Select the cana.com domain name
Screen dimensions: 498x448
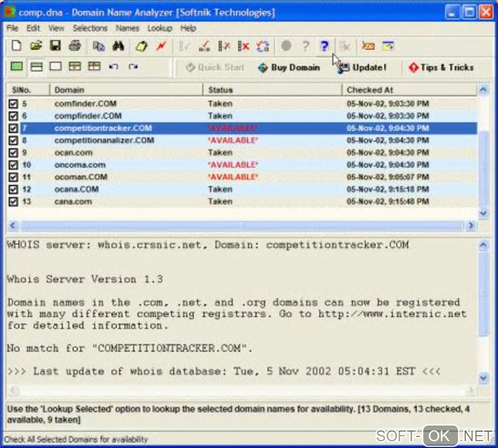click(73, 202)
